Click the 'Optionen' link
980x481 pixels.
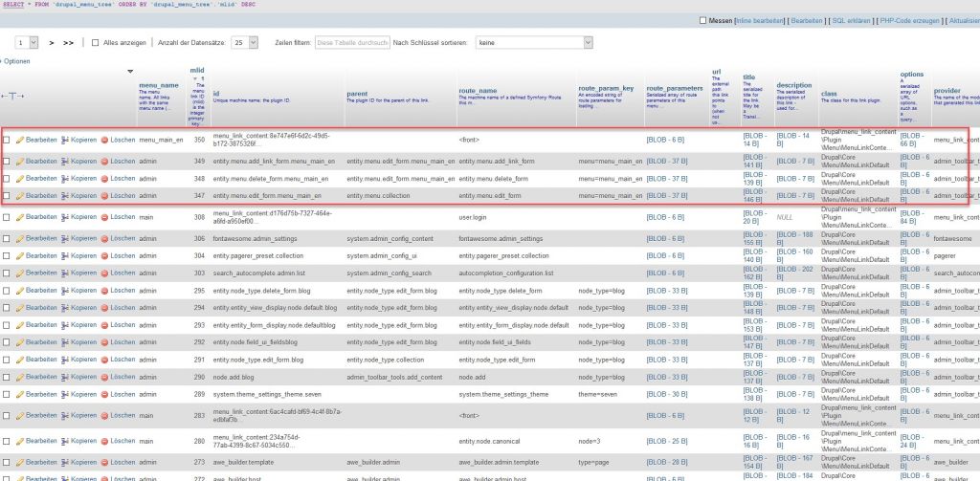pos(17,61)
